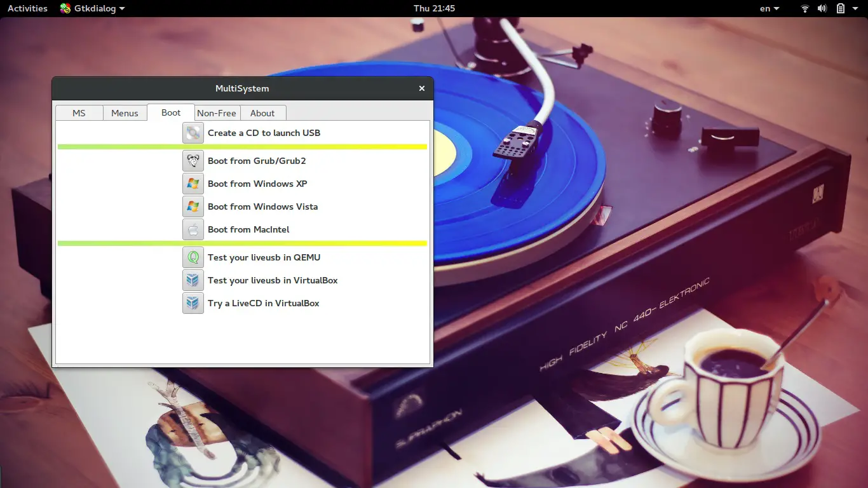The image size is (868, 488).
Task: Switch to the Non-Free tab
Action: [x=217, y=113]
